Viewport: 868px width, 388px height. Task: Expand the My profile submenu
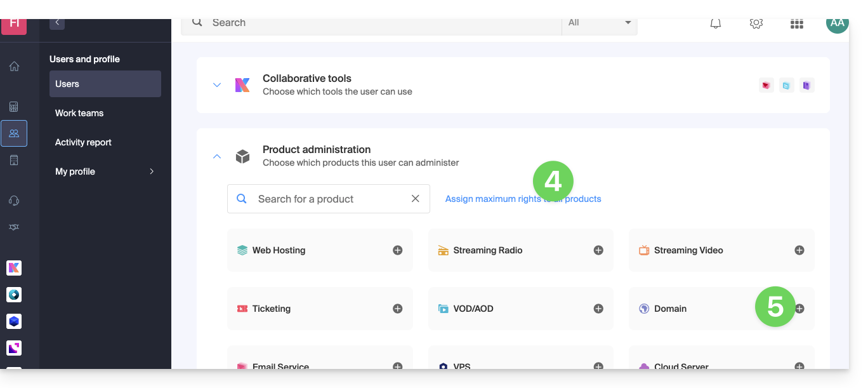coord(151,171)
